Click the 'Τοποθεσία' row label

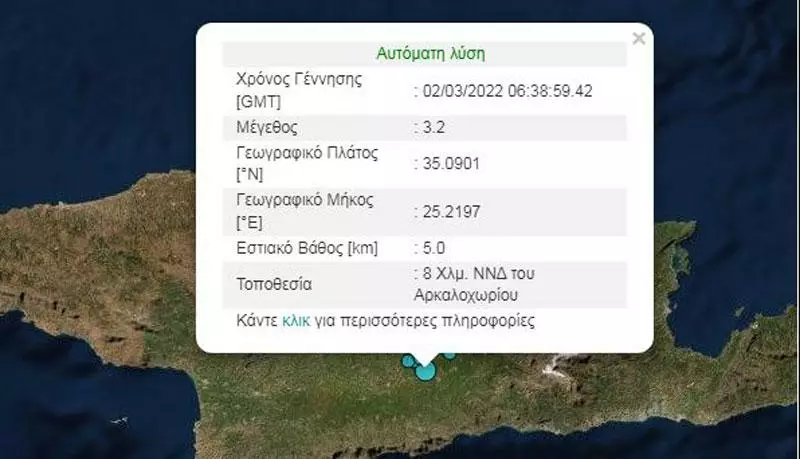pos(273,284)
